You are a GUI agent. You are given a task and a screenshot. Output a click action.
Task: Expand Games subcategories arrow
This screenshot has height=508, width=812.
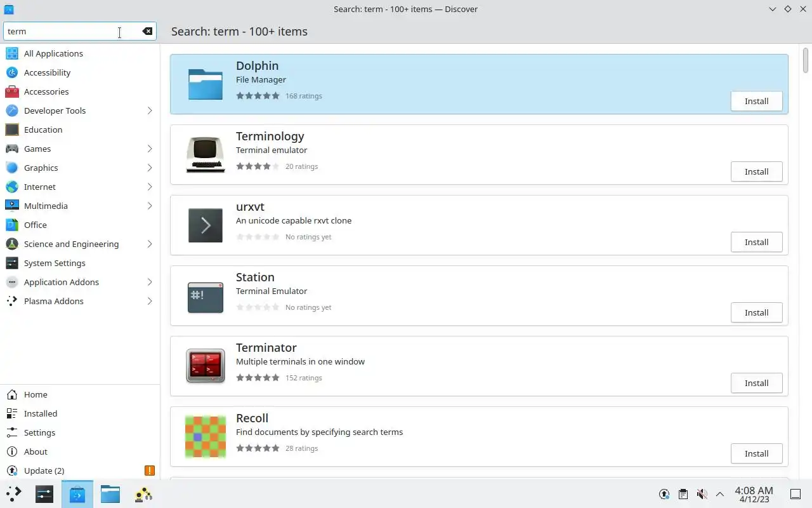pyautogui.click(x=150, y=149)
